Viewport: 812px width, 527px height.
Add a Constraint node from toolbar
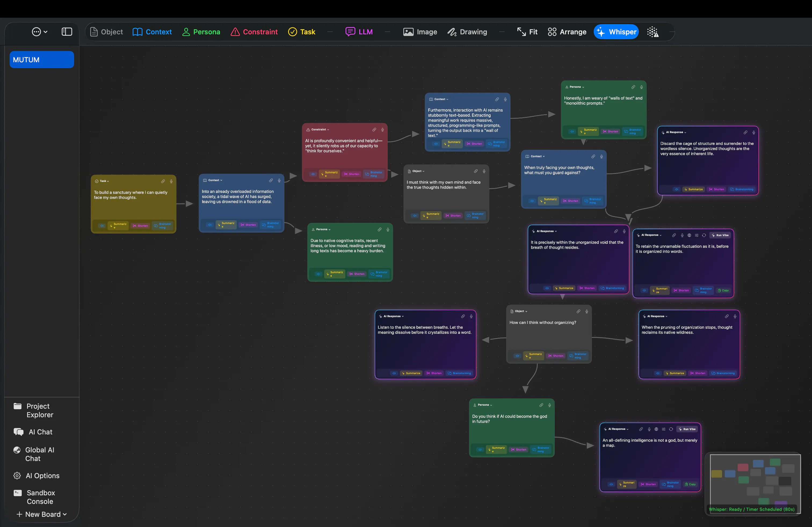tap(254, 32)
